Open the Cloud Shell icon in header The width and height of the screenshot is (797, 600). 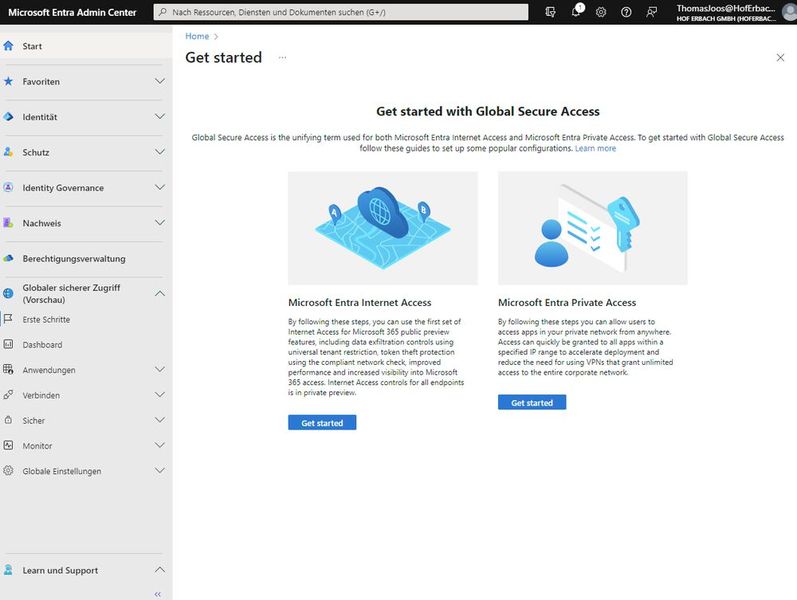(550, 12)
